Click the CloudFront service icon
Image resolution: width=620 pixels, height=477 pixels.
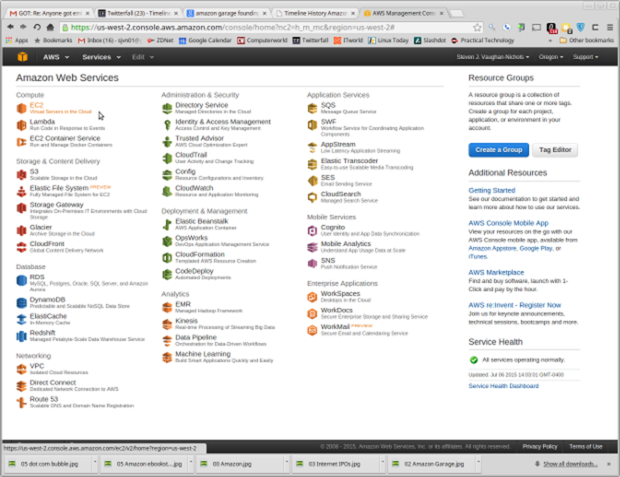click(x=21, y=247)
